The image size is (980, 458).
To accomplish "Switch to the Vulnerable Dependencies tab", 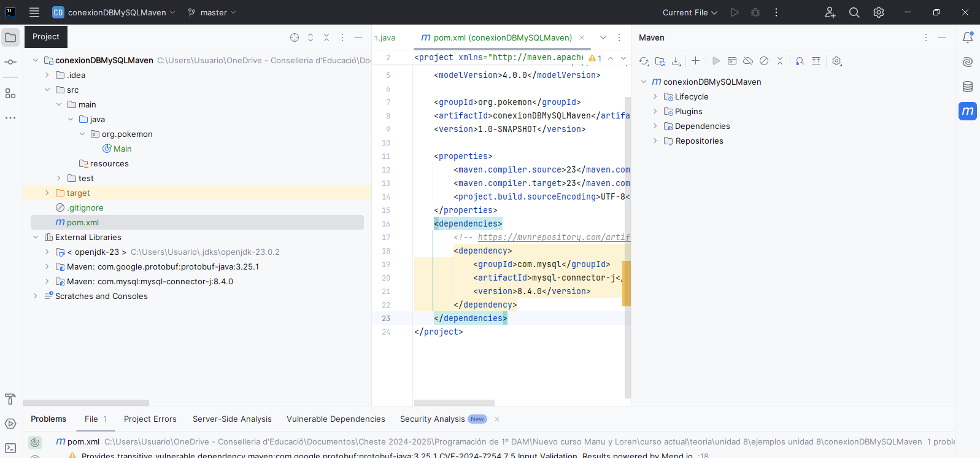I will pos(336,419).
